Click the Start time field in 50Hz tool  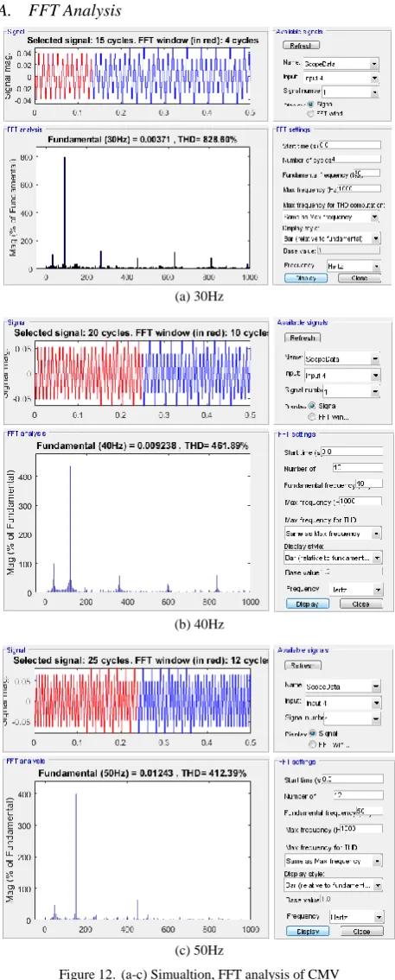352,778
